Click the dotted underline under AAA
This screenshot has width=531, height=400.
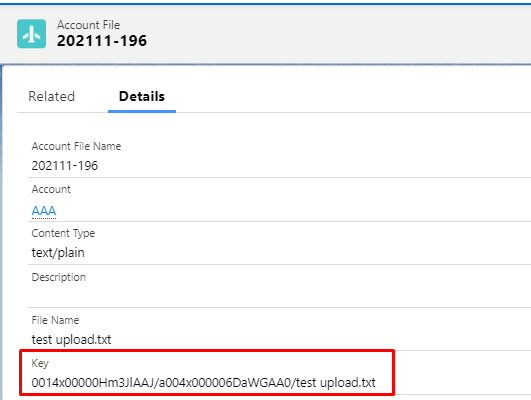(x=44, y=218)
